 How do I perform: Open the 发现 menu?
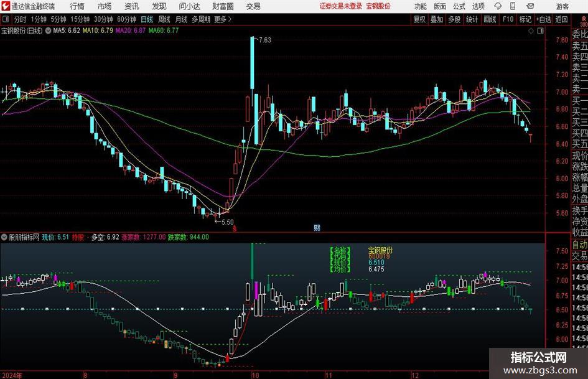pyautogui.click(x=159, y=6)
